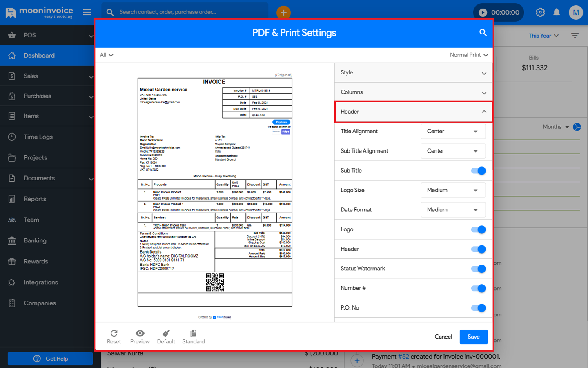This screenshot has height=368, width=588.
Task: Click the orange plus add button
Action: tap(283, 12)
